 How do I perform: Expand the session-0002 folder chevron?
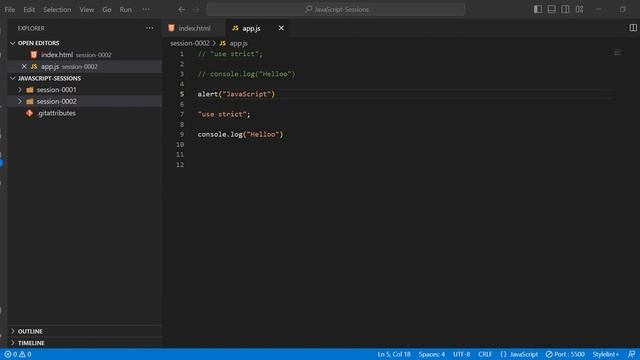coord(20,101)
